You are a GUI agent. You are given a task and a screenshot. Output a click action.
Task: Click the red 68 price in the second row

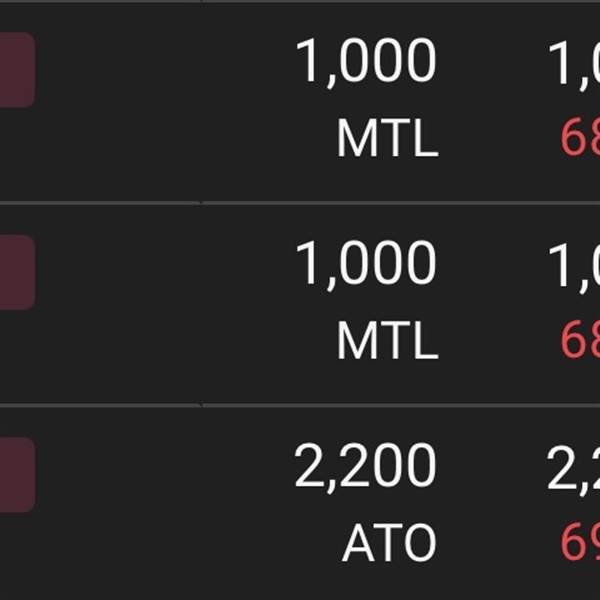[x=580, y=340]
